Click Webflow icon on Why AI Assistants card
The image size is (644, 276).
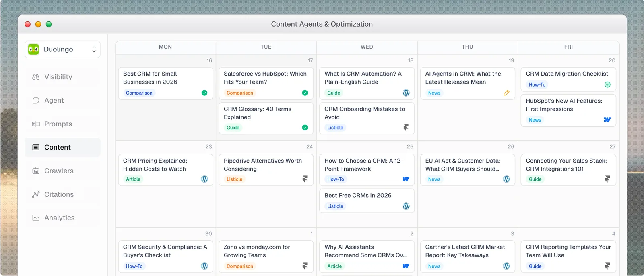(x=406, y=266)
